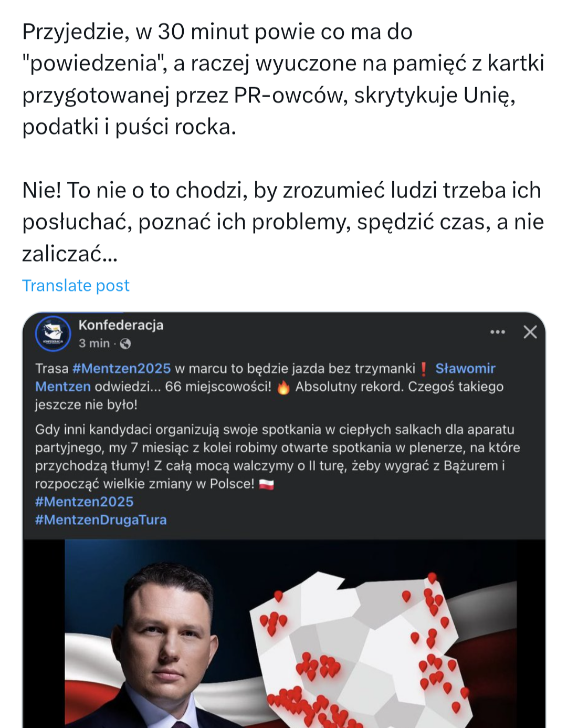Click the Translate post link
This screenshot has width=567, height=728.
[x=76, y=286]
